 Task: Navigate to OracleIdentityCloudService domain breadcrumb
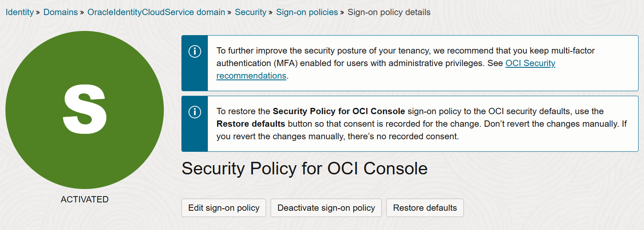pos(156,12)
